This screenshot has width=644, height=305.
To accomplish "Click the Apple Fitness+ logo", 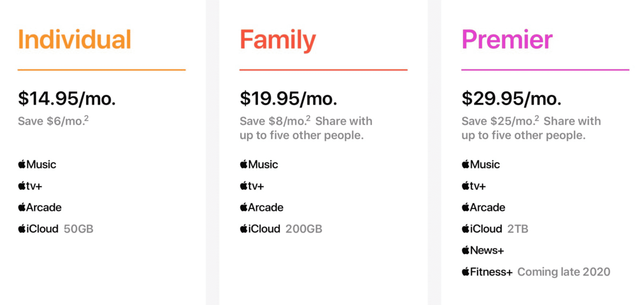I will click(487, 272).
